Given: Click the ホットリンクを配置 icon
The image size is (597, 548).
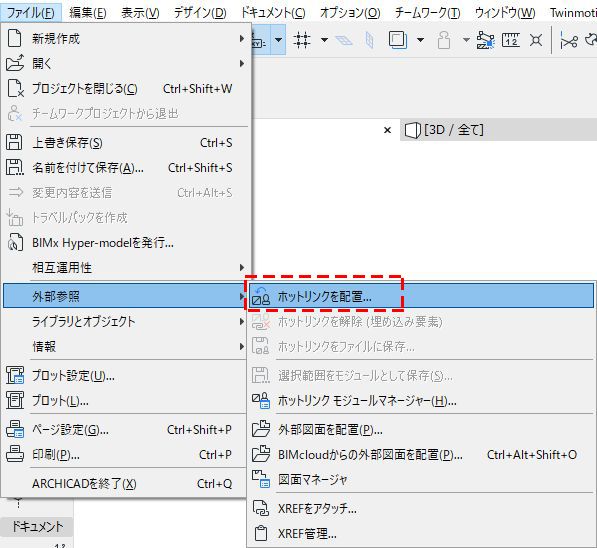Looking at the screenshot, I should click(261, 296).
